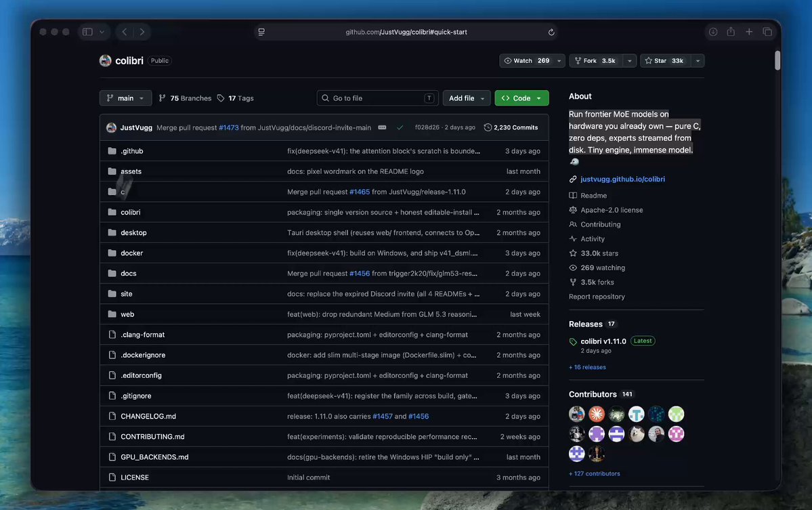Click JustVugg commit author avatar
812x510 pixels.
pyautogui.click(x=111, y=127)
